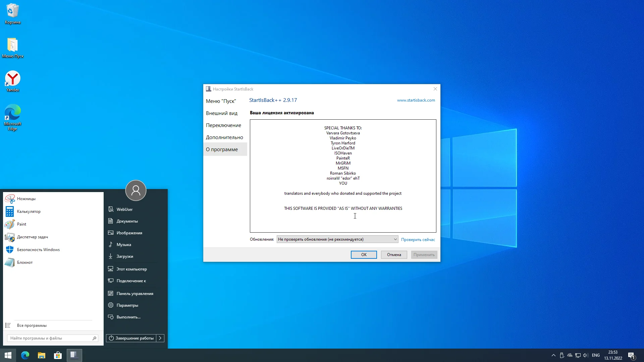Select the Дополнительно settings section
The width and height of the screenshot is (644, 362).
pos(224,137)
